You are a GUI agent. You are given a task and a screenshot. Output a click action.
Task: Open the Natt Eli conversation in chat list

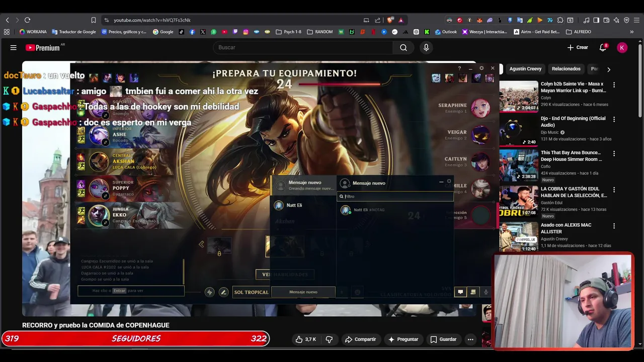click(x=303, y=205)
